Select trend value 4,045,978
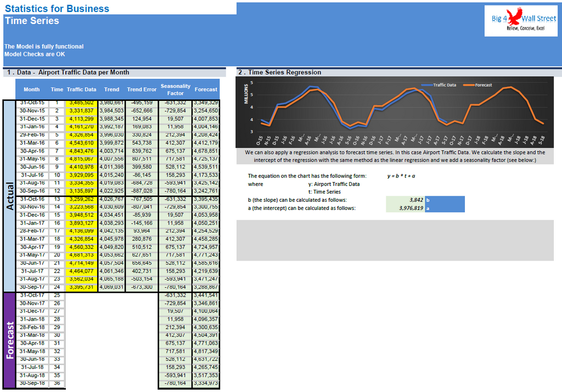Screen dimensions: 562x392 point(111,239)
